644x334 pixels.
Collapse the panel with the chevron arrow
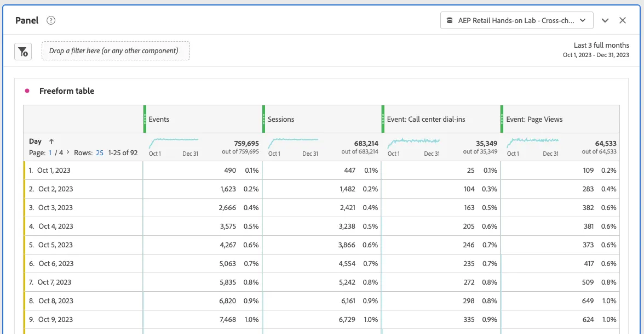605,21
